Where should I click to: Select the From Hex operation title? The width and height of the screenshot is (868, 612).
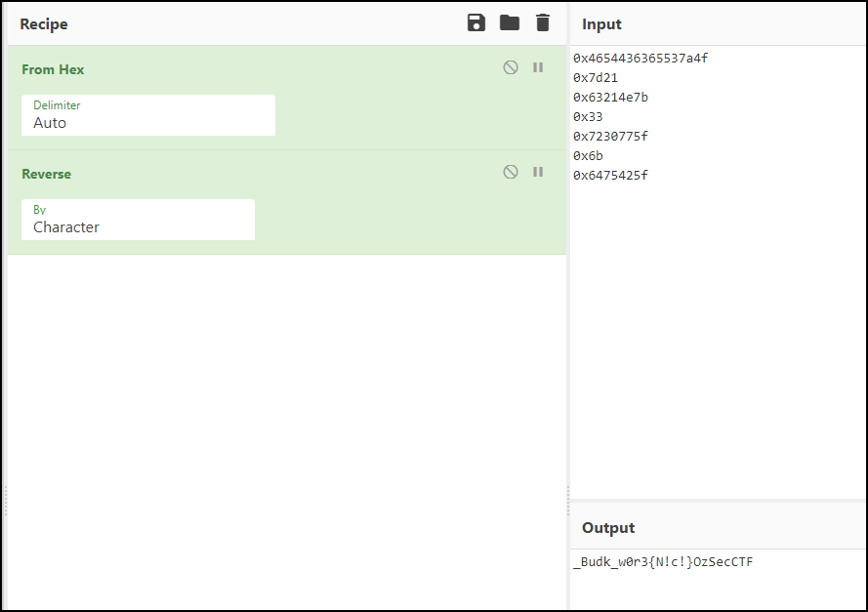click(53, 69)
